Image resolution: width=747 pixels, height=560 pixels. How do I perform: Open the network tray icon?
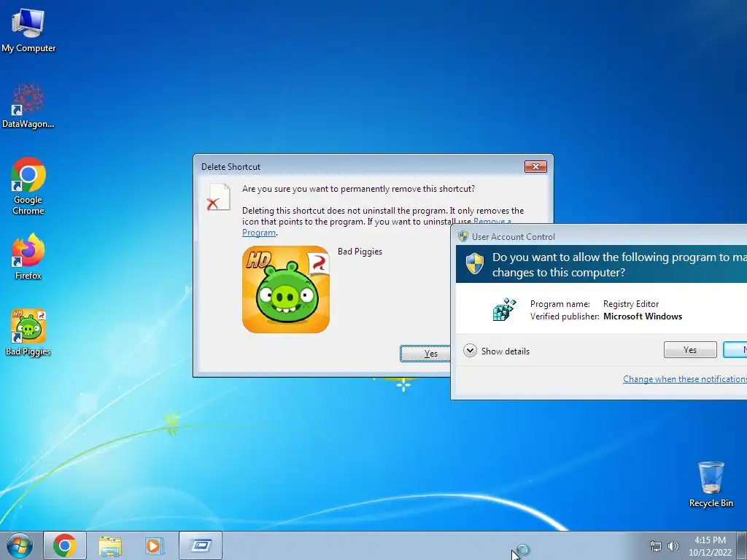pos(656,546)
